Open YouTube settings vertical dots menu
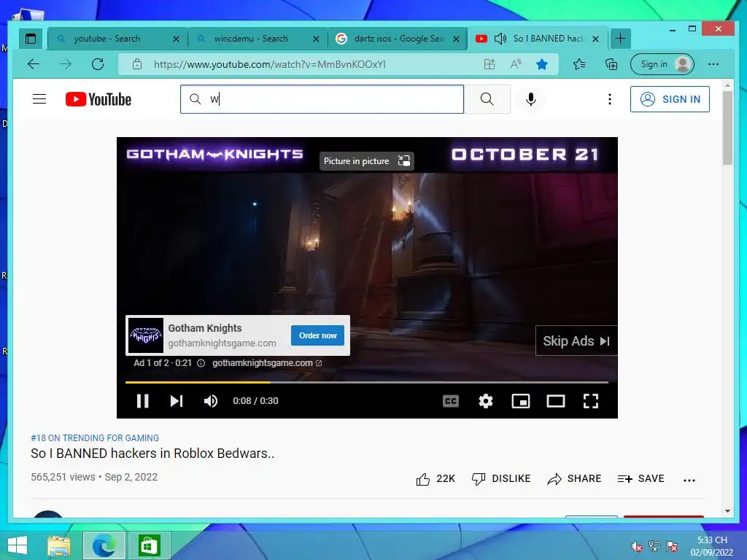Image resolution: width=747 pixels, height=560 pixels. (609, 99)
